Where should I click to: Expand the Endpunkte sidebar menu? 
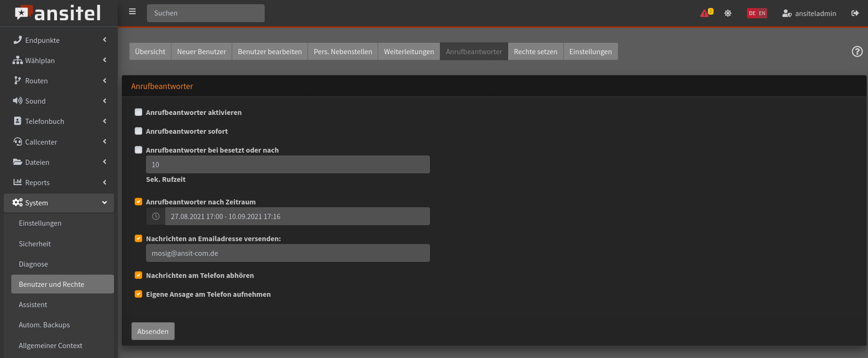coord(59,40)
